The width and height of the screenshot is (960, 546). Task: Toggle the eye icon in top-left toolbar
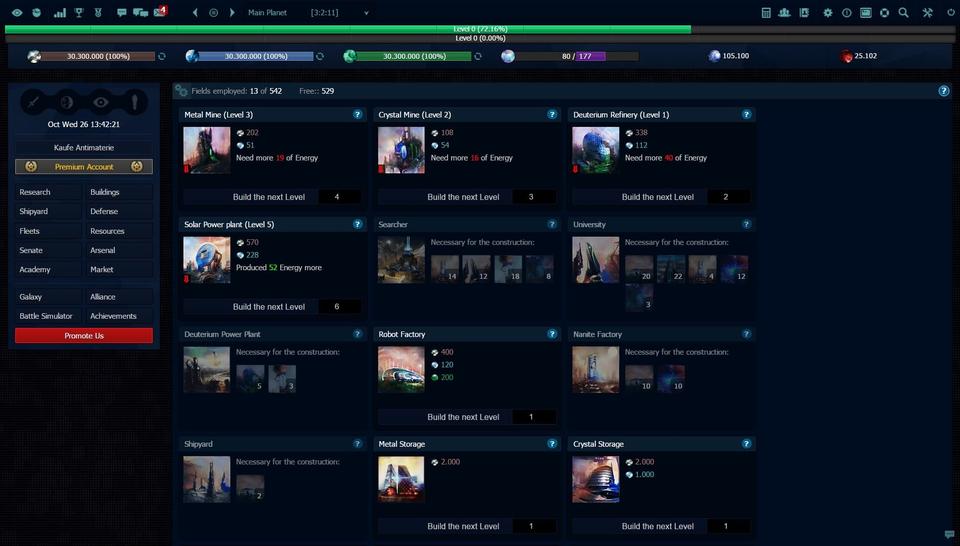[x=17, y=13]
